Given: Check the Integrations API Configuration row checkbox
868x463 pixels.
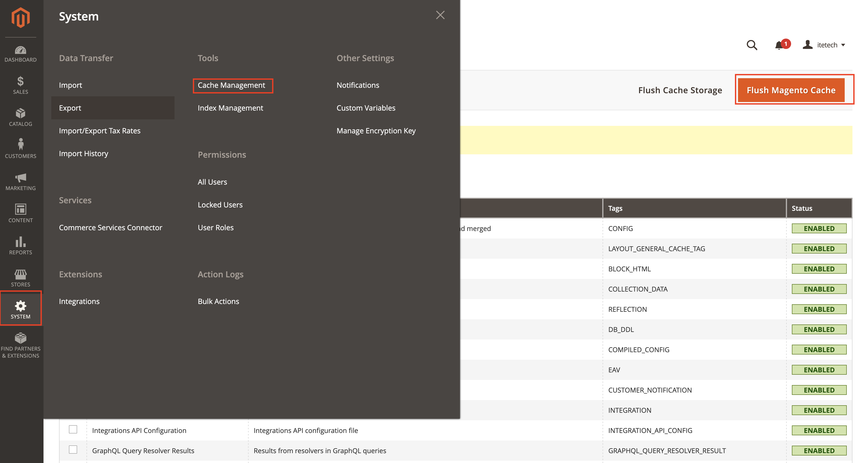Looking at the screenshot, I should pyautogui.click(x=73, y=430).
